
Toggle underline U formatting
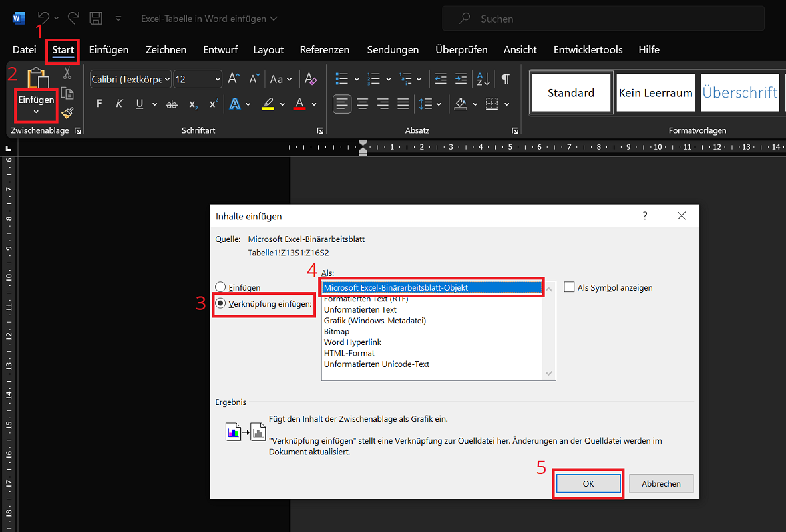(139, 104)
